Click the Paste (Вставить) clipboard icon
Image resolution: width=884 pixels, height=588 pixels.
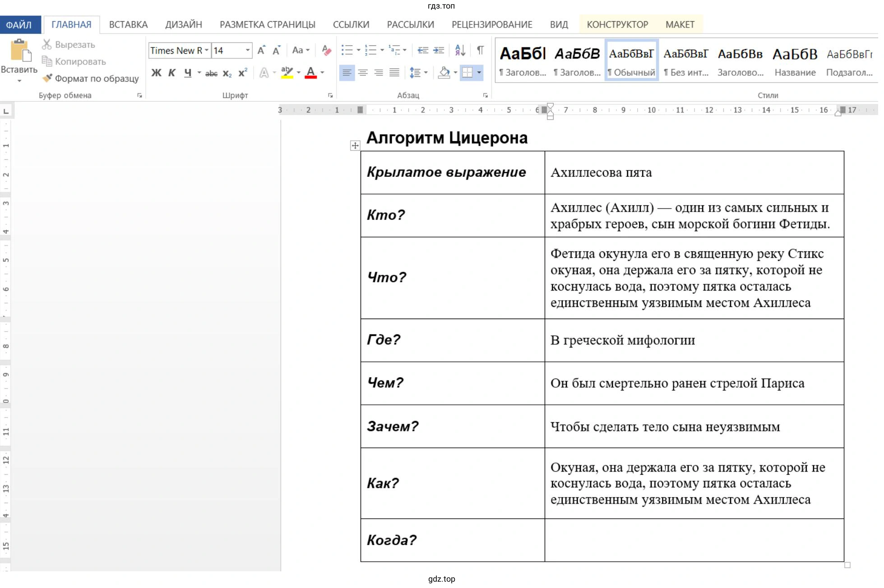[x=20, y=50]
